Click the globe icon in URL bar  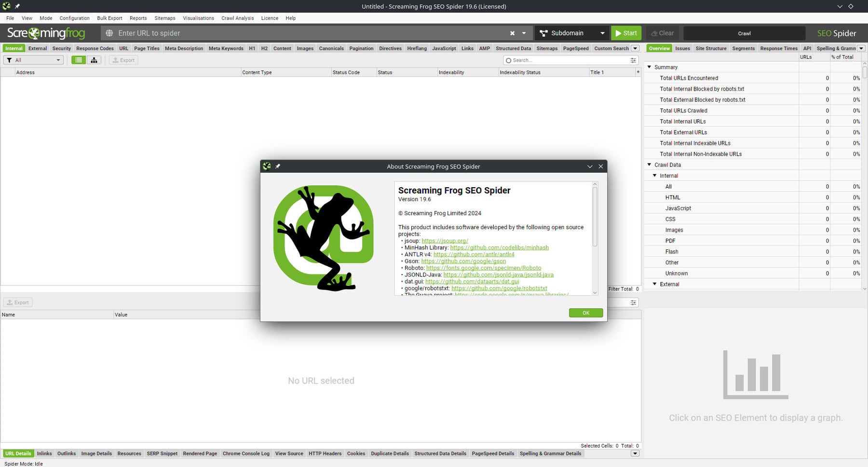109,33
